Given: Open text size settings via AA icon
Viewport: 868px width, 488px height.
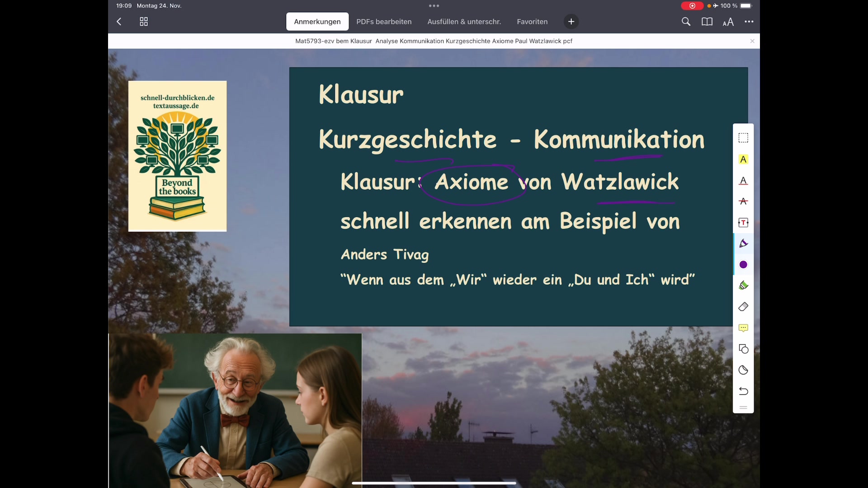Looking at the screenshot, I should coord(728,21).
